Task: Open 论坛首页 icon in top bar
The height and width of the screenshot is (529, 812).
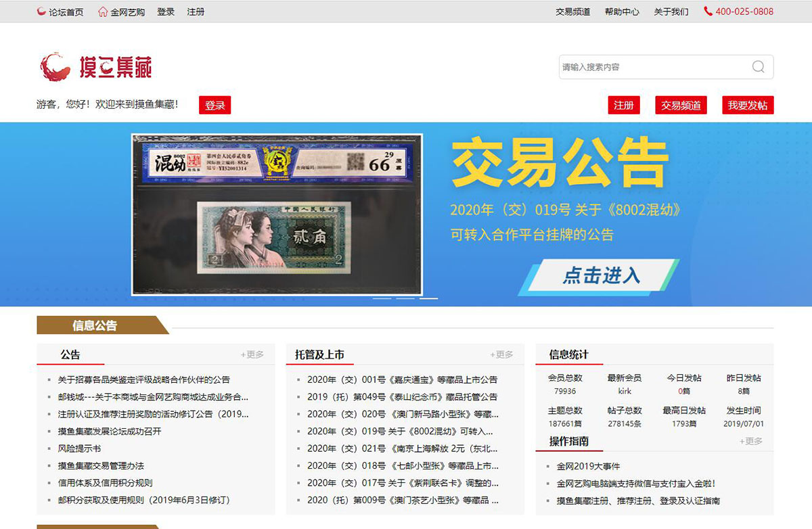Action: (42, 11)
